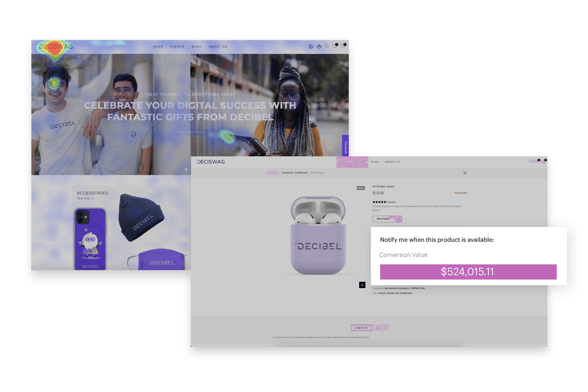Viewport: 588px width, 392px height.
Task: Click the orange Out of stock status text
Action: tap(461, 193)
